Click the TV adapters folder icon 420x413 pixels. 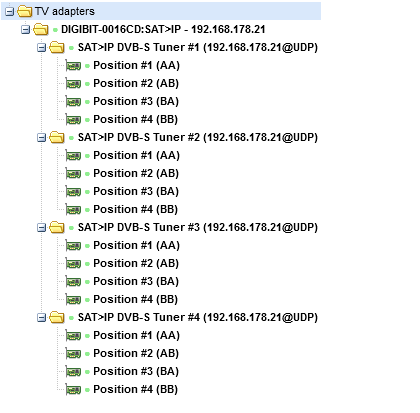24,11
